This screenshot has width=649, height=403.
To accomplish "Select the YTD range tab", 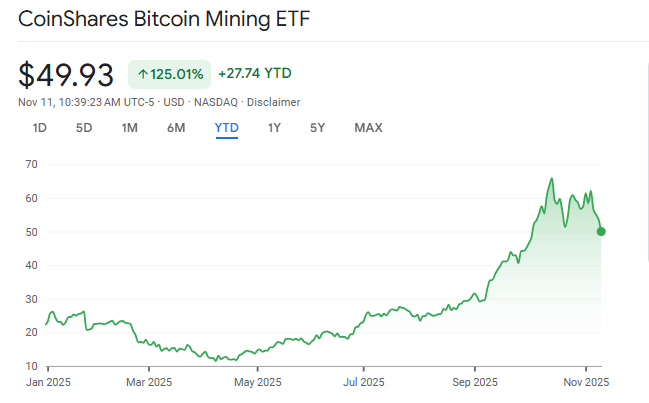I will [226, 128].
